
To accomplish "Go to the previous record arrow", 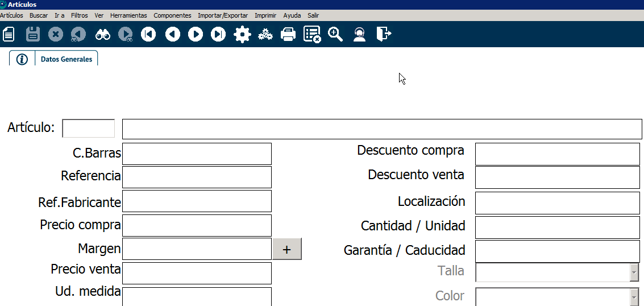I will coord(173,35).
